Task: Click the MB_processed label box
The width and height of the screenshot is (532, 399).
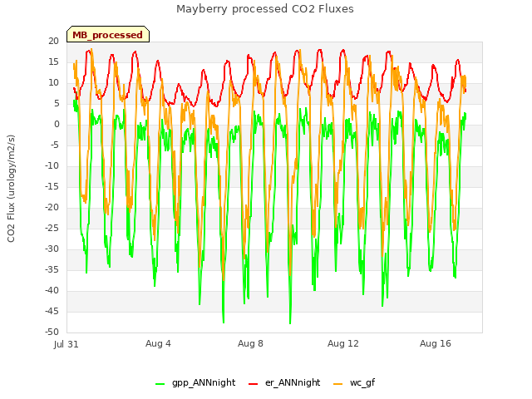Action: 108,34
